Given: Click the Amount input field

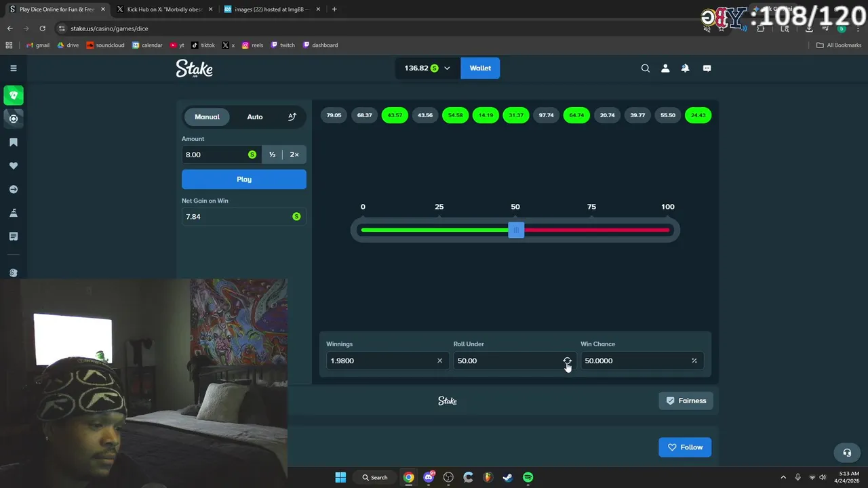Looking at the screenshot, I should pyautogui.click(x=220, y=155).
